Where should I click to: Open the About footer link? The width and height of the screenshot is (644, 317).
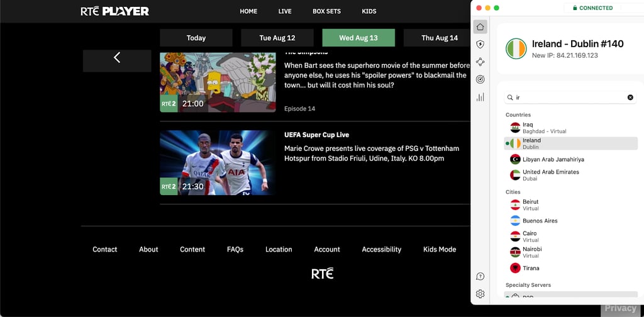pos(148,249)
